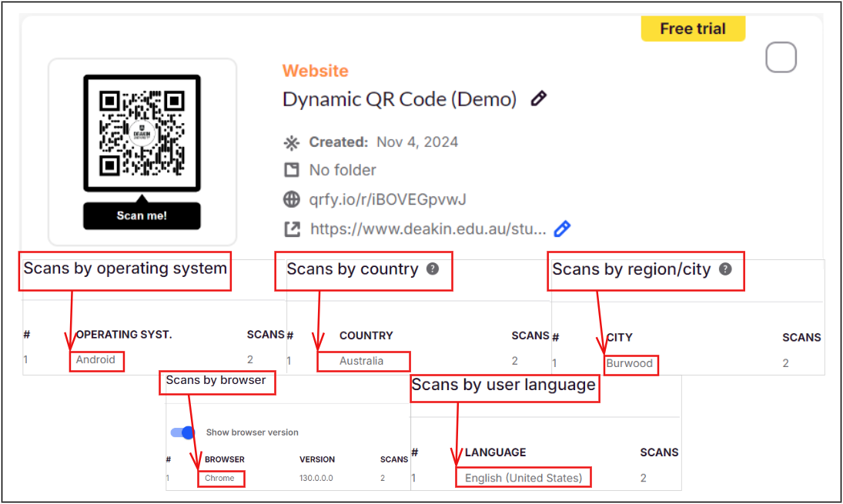Select the Chrome browser row

tap(220, 478)
